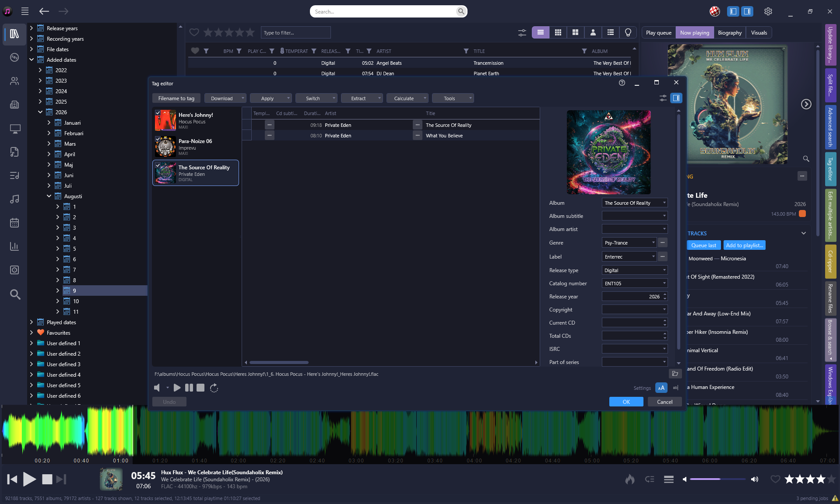Click the Private Eden album artwork
840x504 pixels.
[608, 152]
